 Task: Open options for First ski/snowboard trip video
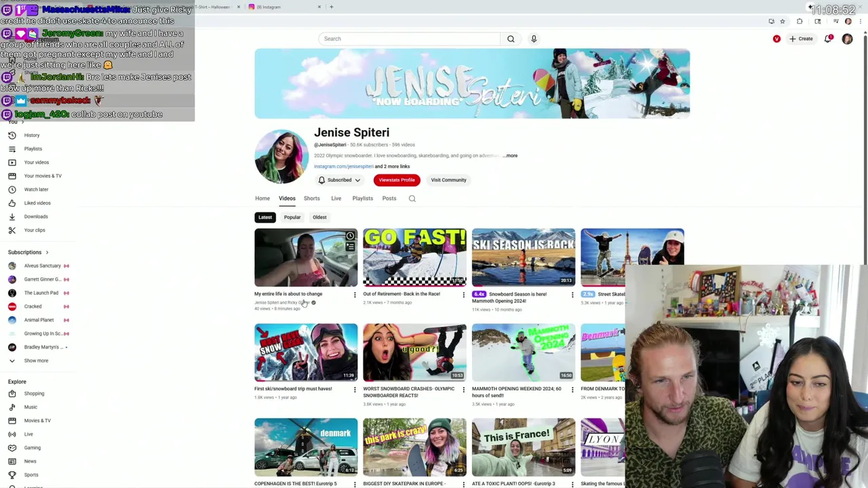(354, 389)
